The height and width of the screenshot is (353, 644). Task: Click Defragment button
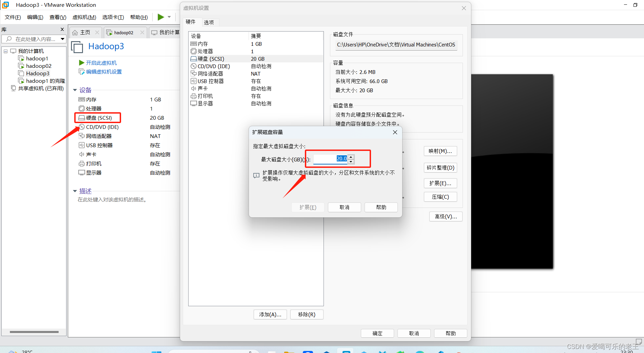click(x=440, y=168)
